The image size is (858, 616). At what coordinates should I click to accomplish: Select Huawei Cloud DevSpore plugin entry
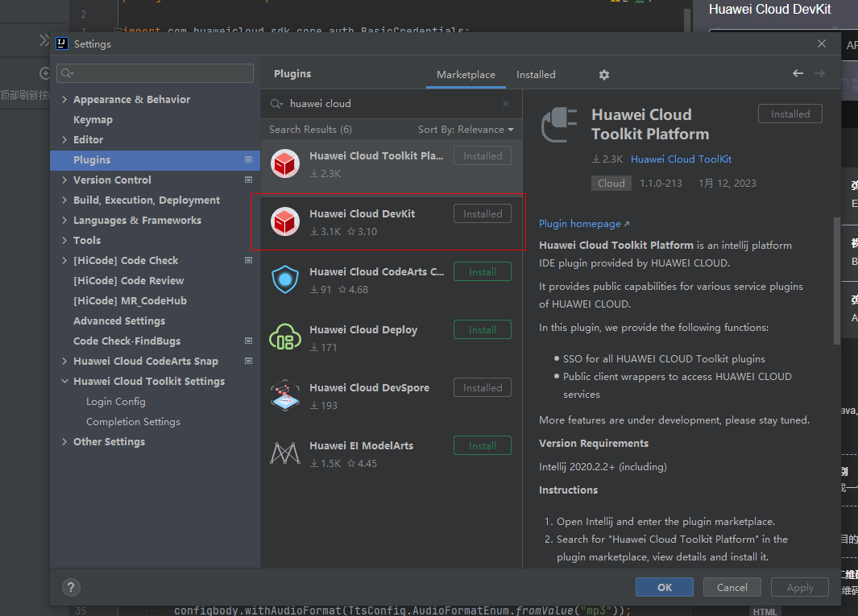coord(392,395)
